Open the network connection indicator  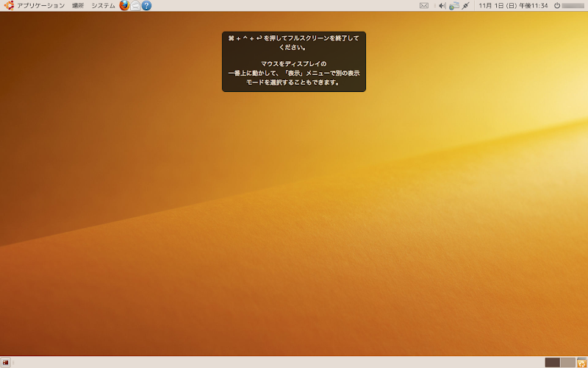click(453, 6)
